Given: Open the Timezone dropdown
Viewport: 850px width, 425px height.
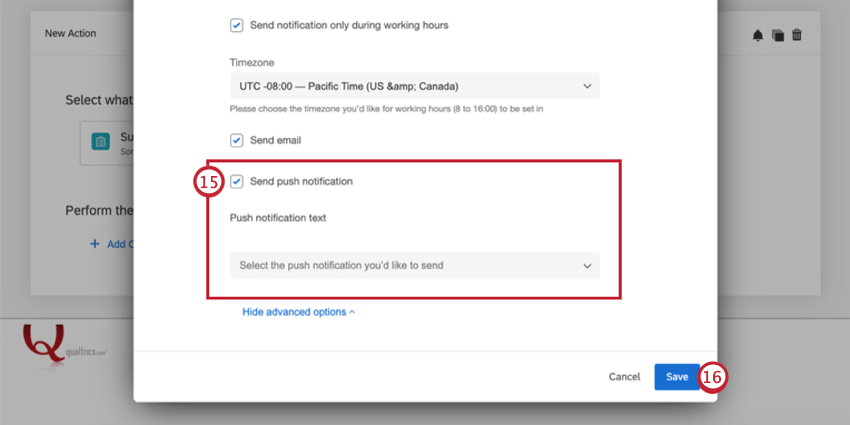Looking at the screenshot, I should 415,86.
